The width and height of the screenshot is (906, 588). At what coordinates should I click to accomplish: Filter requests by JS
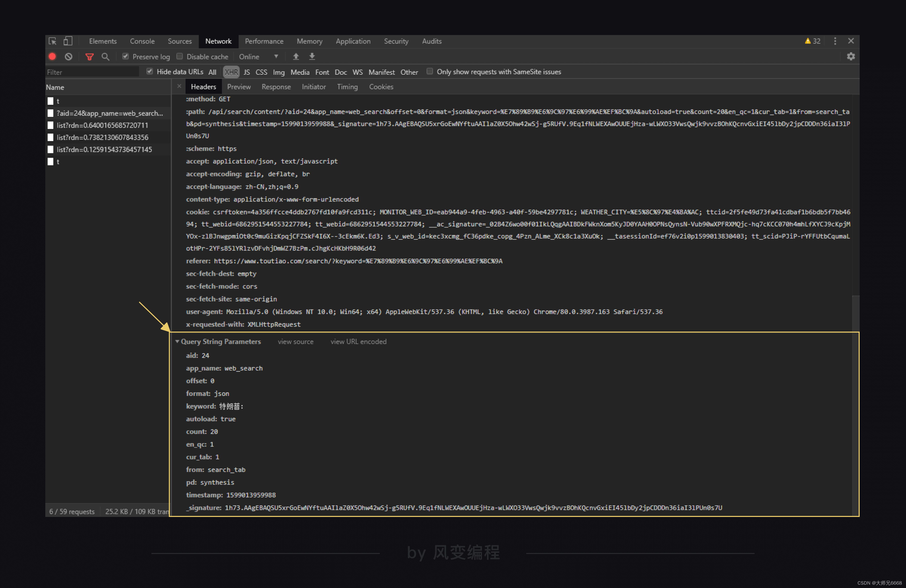(x=247, y=72)
